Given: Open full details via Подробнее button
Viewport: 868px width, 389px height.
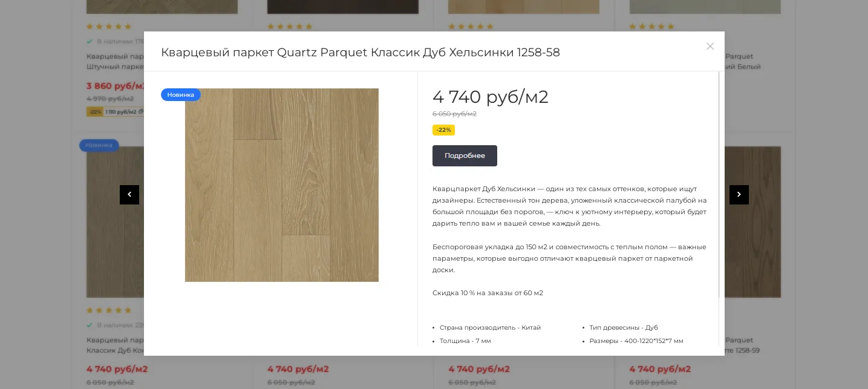Looking at the screenshot, I should tap(465, 155).
